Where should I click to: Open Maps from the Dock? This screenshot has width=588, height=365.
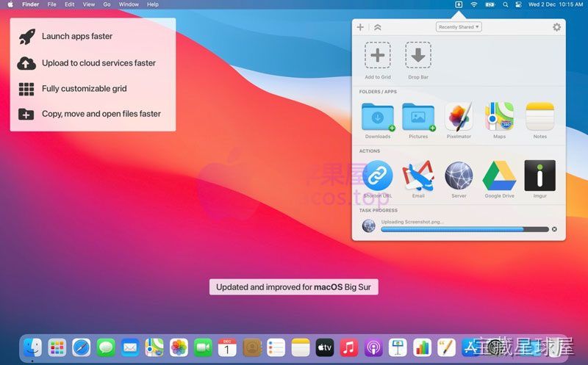pyautogui.click(x=154, y=347)
